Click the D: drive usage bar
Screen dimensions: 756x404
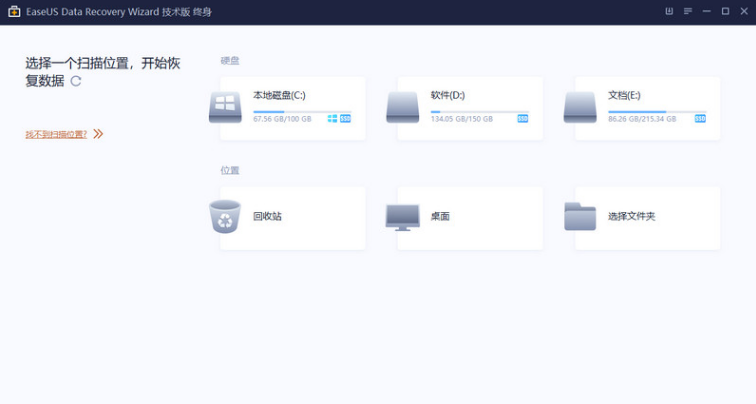(480, 112)
